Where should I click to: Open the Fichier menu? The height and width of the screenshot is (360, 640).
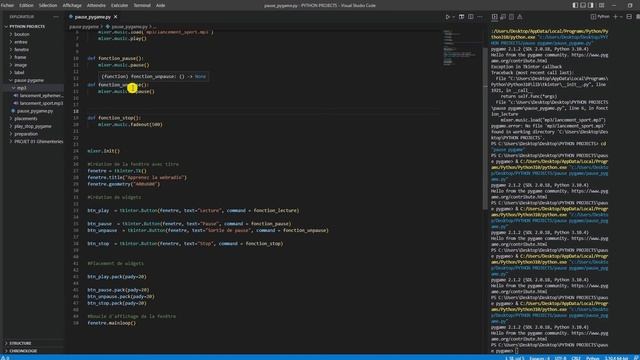[x=7, y=5]
